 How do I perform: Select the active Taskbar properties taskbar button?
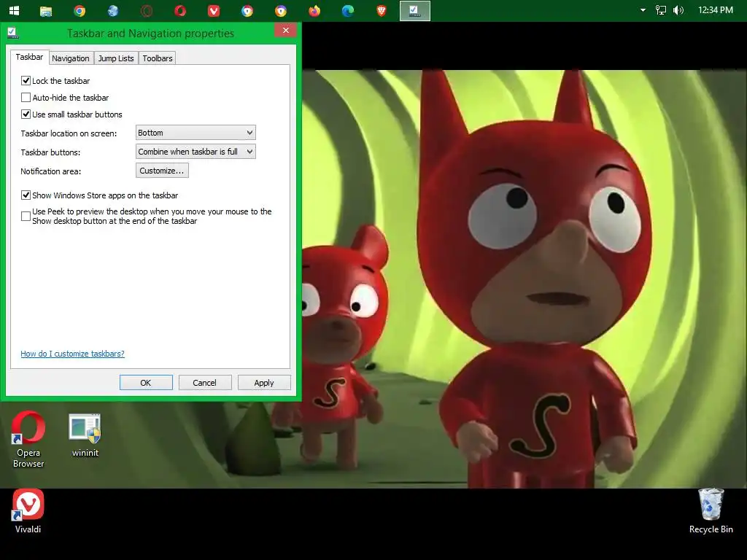[414, 11]
